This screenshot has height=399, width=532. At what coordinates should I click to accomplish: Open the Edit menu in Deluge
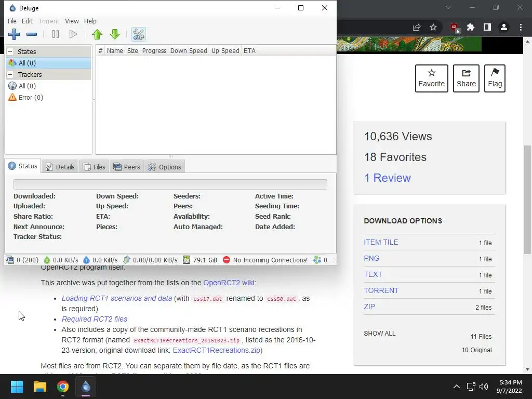(x=27, y=21)
